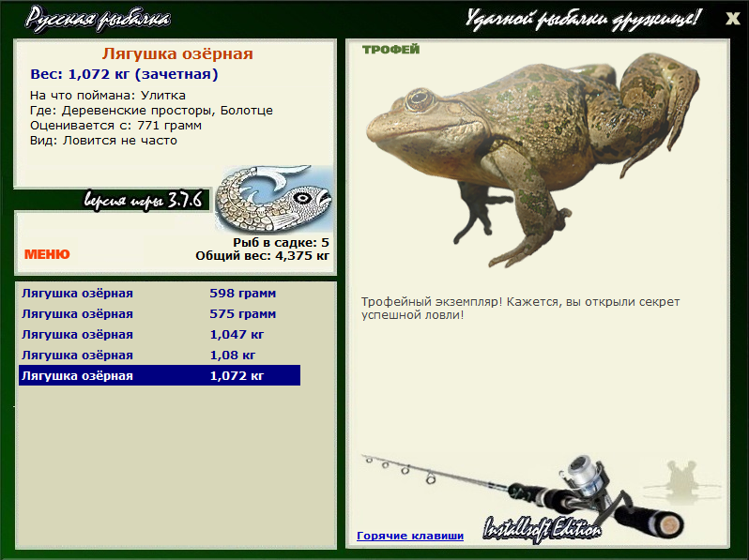
Task: Select the 575 грамм frog row
Action: 160,313
